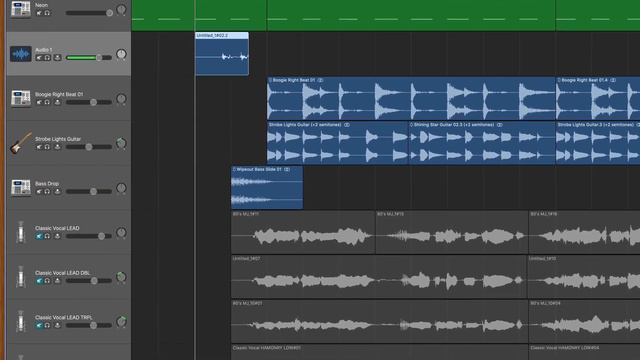Mute the Neon track
Image resolution: width=640 pixels, height=360 pixels.
(39, 13)
